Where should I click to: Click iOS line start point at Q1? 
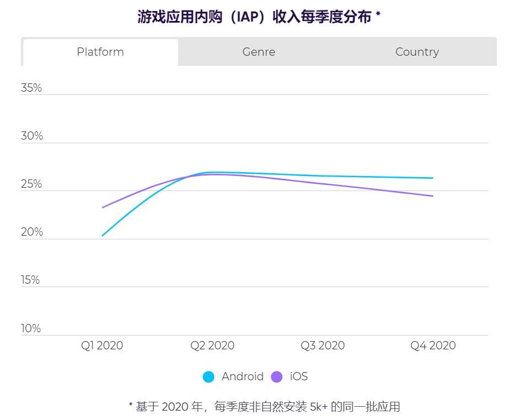point(103,208)
